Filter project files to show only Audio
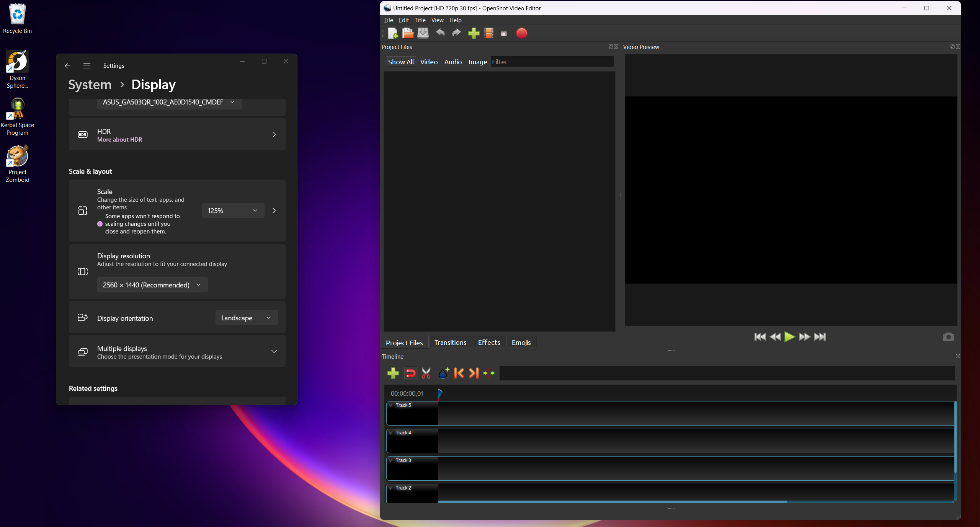980x527 pixels. click(452, 62)
